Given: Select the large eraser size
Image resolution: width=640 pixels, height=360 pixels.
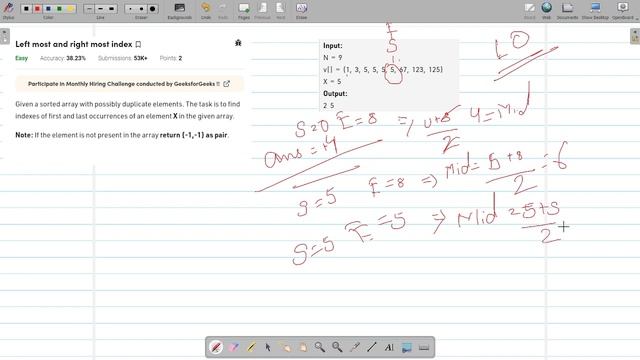Looking at the screenshot, I should pos(153,9).
